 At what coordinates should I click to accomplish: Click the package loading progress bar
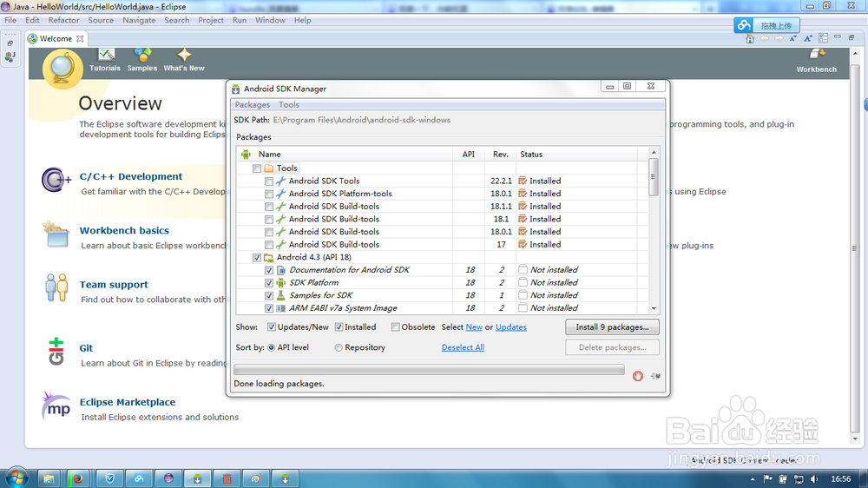[x=429, y=369]
